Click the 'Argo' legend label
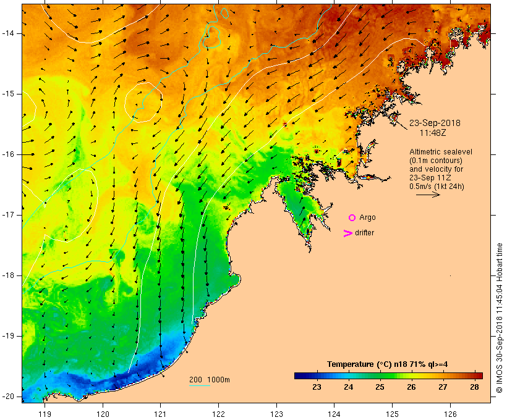 coord(367,218)
